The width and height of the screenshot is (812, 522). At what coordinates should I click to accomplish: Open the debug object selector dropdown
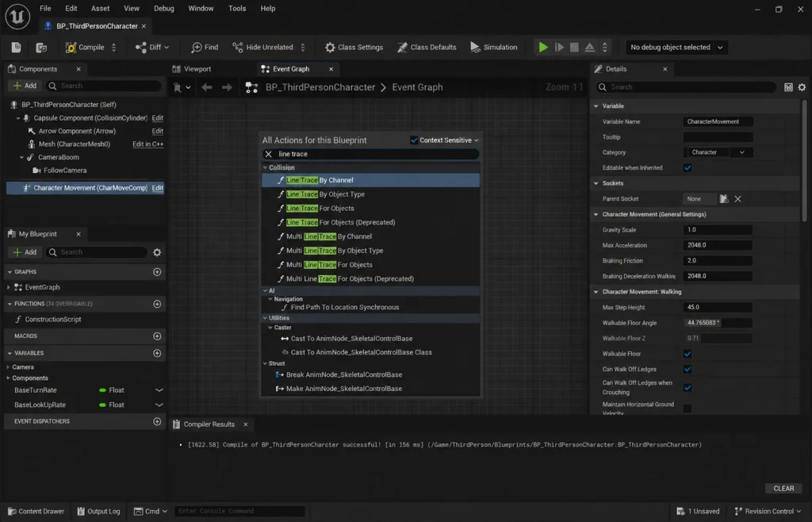(676, 47)
